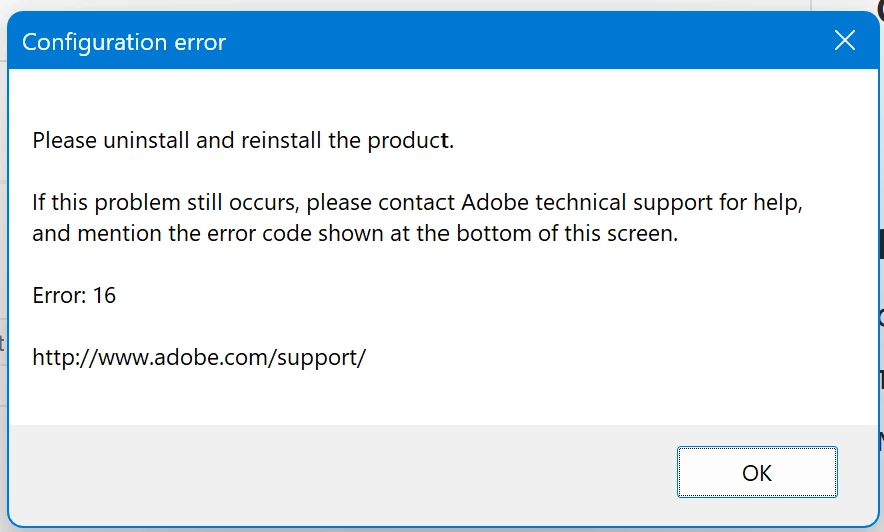Click the adobe.com support URL
884x532 pixels.
click(199, 356)
